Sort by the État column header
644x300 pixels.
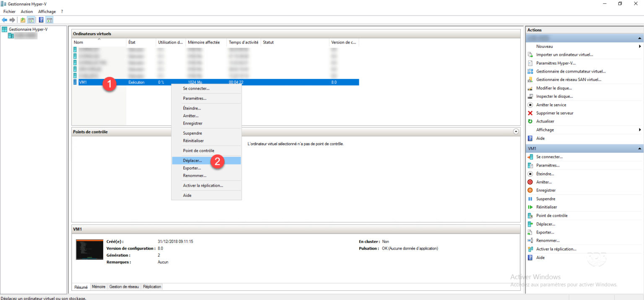click(141, 42)
